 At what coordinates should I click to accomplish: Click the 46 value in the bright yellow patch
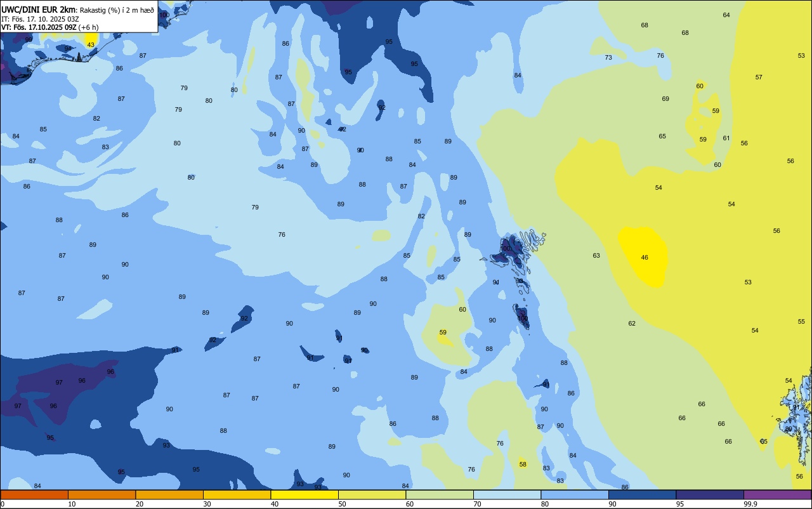(645, 258)
